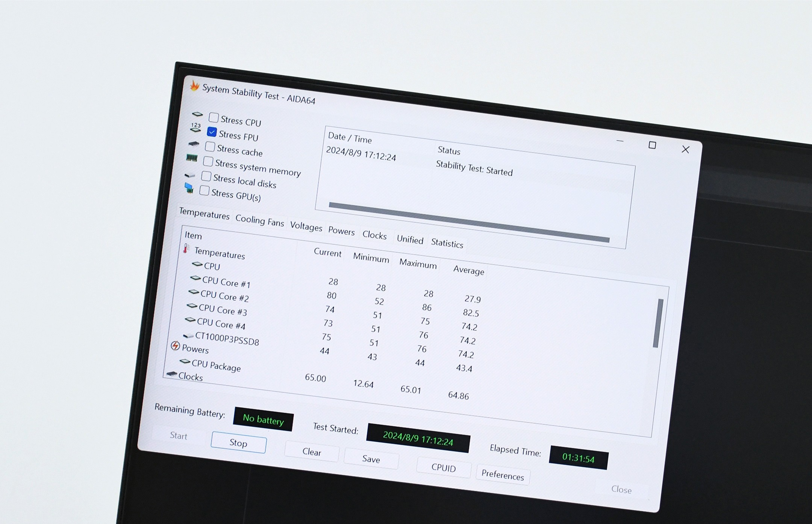Viewport: 812px width, 524px height.
Task: Click the Test Started timestamp display
Action: coord(418,438)
